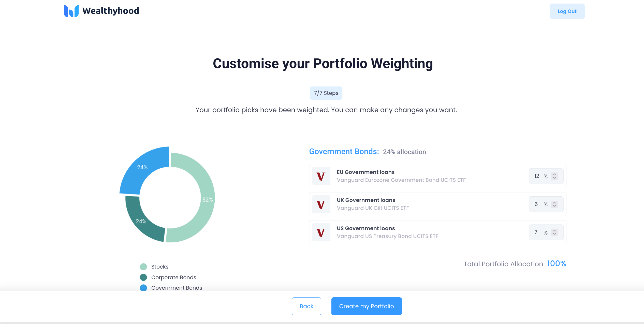Image resolution: width=644 pixels, height=324 pixels.
Task: Increase US Government loans percentage
Action: (x=554, y=231)
